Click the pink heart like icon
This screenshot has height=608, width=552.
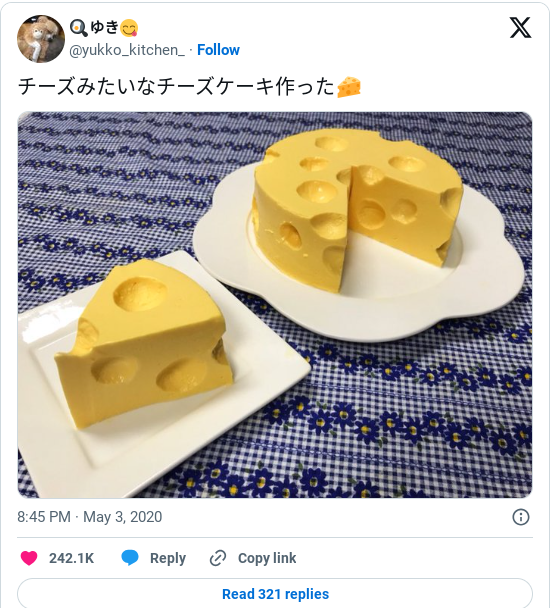(29, 558)
